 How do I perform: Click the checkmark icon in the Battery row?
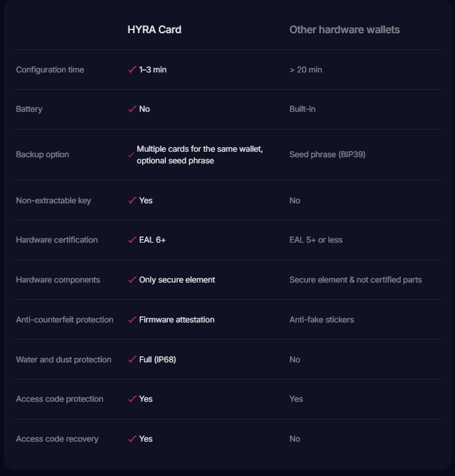[x=132, y=109]
